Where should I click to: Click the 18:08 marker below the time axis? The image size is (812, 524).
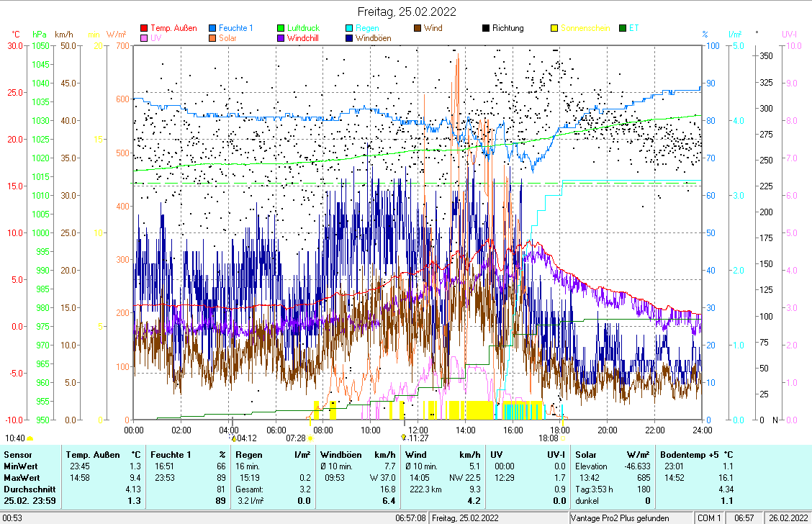[549, 438]
